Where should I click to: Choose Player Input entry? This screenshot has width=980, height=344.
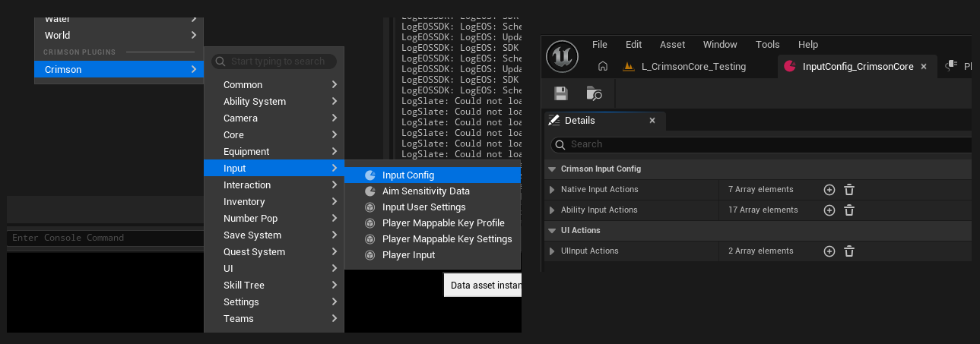pyautogui.click(x=433, y=255)
